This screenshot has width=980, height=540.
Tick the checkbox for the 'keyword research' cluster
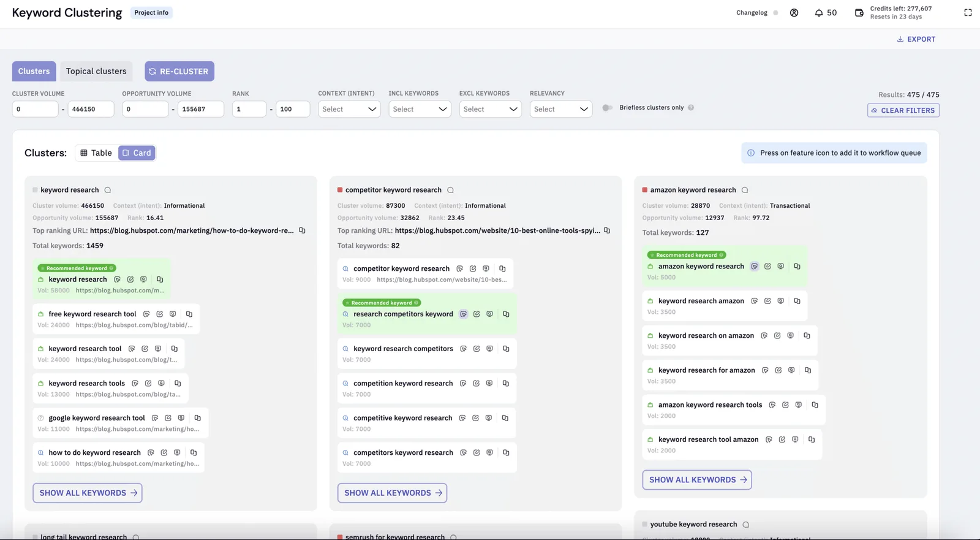[x=35, y=190]
